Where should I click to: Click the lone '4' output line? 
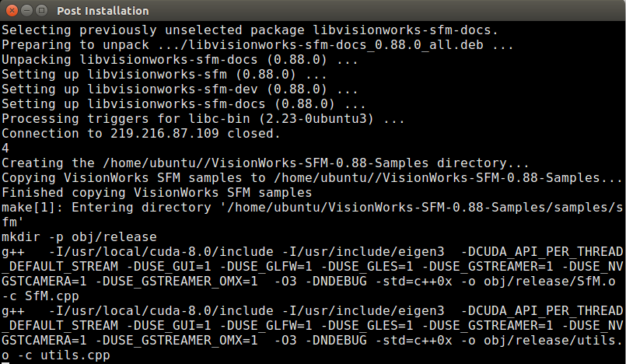coord(5,148)
